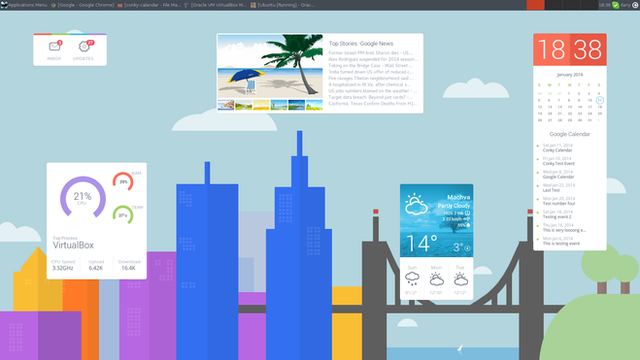Open the Alex Rodriguez suspended news story
The width and height of the screenshot is (640, 360).
373,59
